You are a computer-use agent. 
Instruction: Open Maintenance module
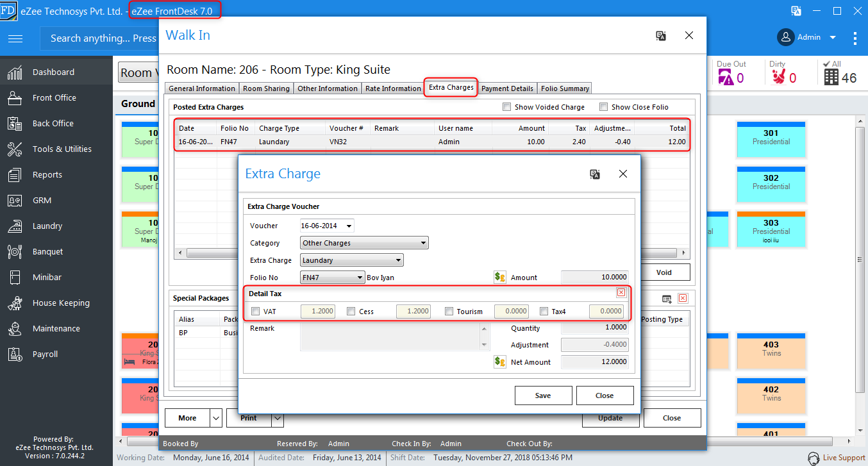coord(56,328)
